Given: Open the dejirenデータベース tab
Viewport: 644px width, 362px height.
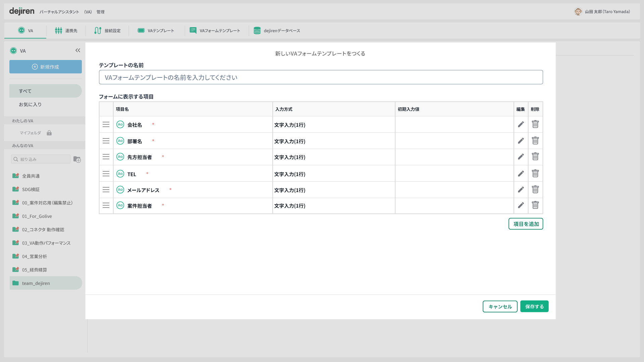Looking at the screenshot, I should point(277,31).
